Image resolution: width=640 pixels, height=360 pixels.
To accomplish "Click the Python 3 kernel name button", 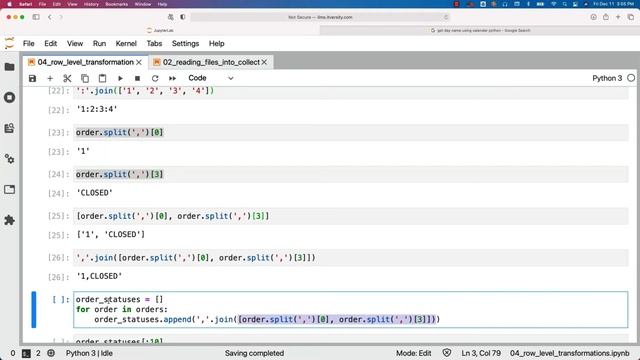I will [x=607, y=78].
